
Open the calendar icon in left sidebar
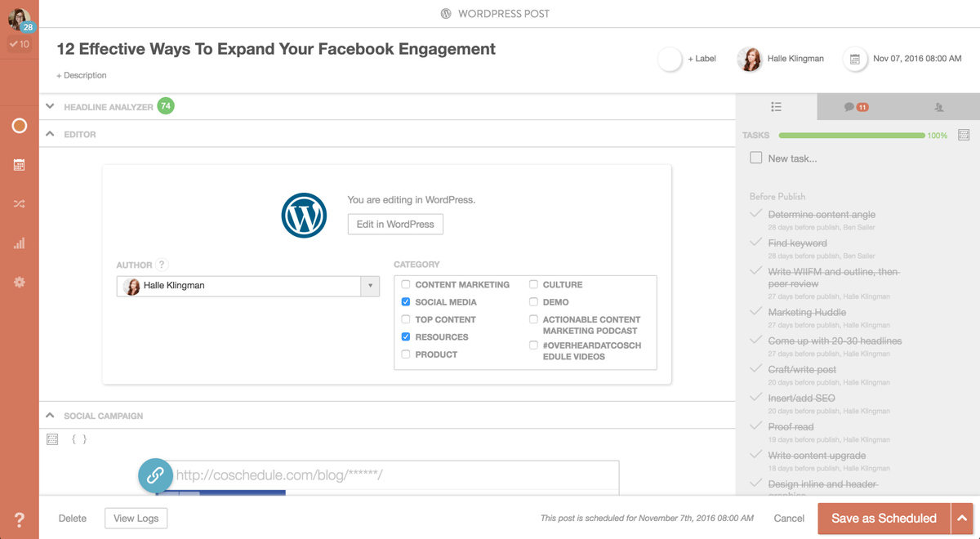click(19, 165)
